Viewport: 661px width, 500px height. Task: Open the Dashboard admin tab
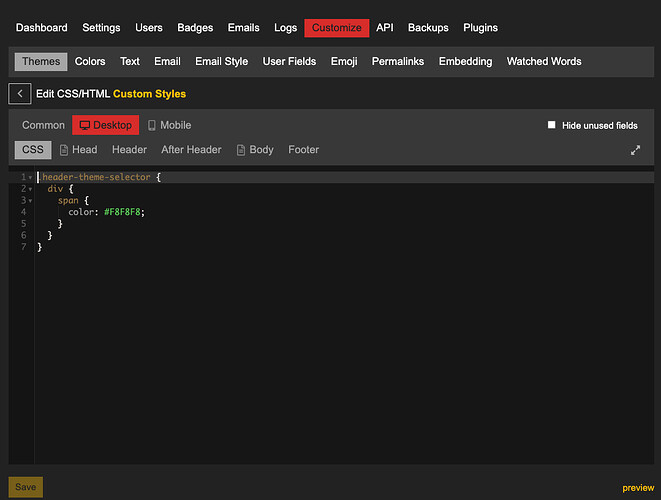(41, 28)
